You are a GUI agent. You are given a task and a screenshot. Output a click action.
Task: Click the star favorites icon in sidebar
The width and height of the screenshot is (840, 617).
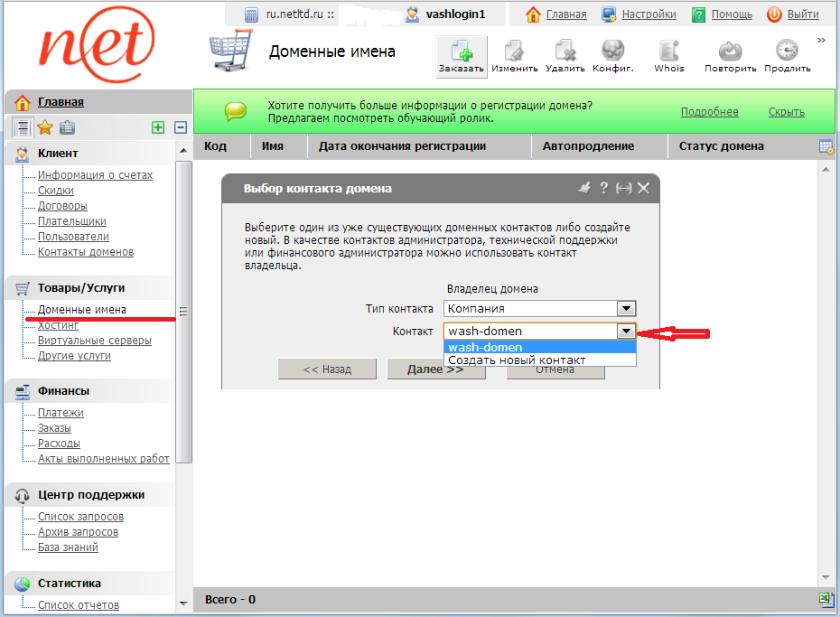click(x=44, y=127)
